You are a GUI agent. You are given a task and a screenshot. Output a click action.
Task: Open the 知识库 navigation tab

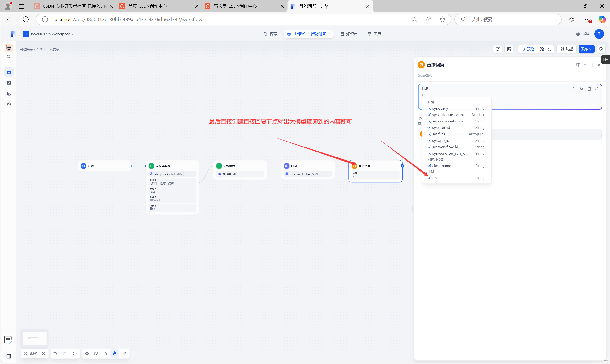point(349,34)
